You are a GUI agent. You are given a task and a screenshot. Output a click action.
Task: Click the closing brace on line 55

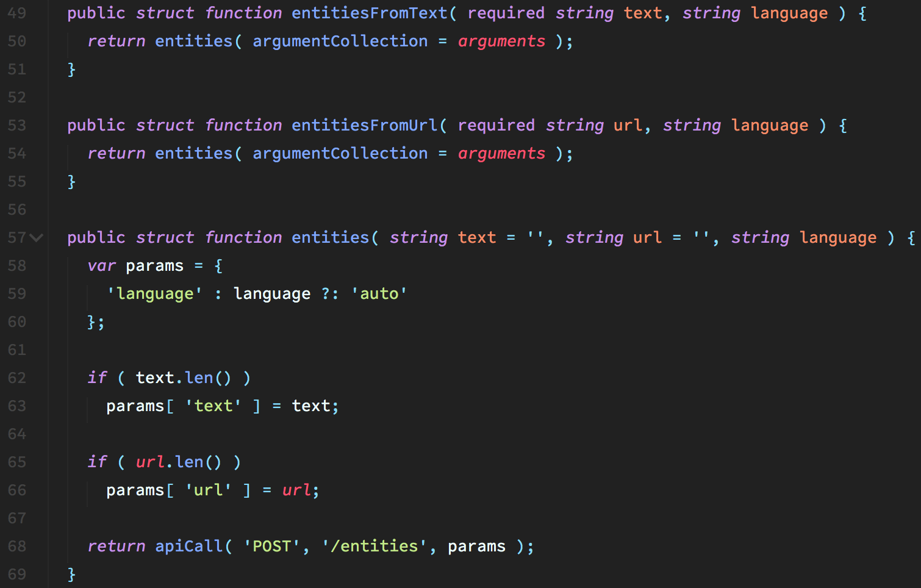point(71,181)
